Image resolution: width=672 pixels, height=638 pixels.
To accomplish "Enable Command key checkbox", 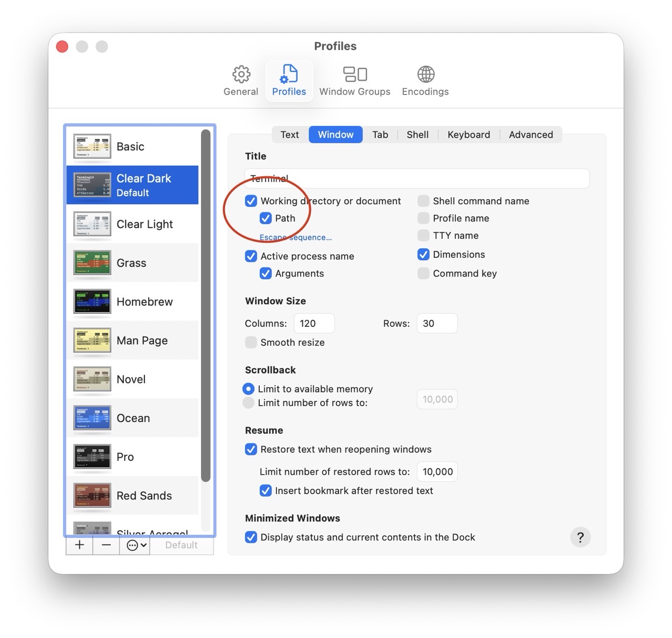I will pyautogui.click(x=423, y=273).
